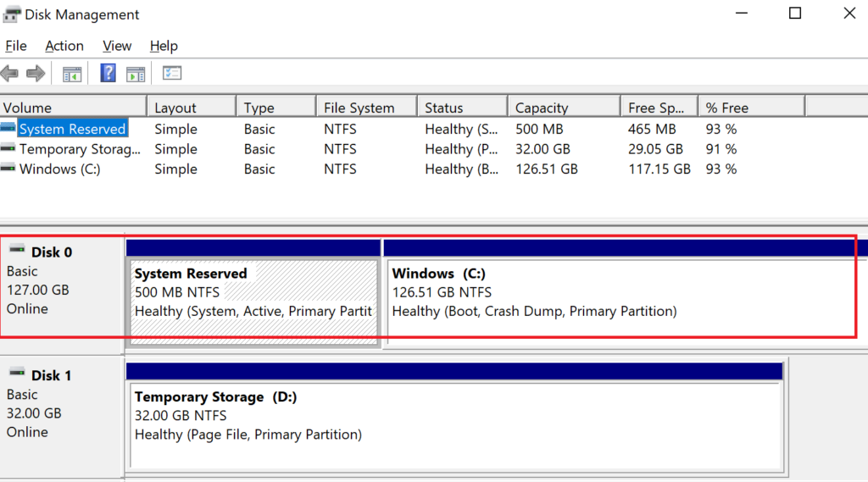Select the Temporary Storage (D:) partition block

coord(455,418)
